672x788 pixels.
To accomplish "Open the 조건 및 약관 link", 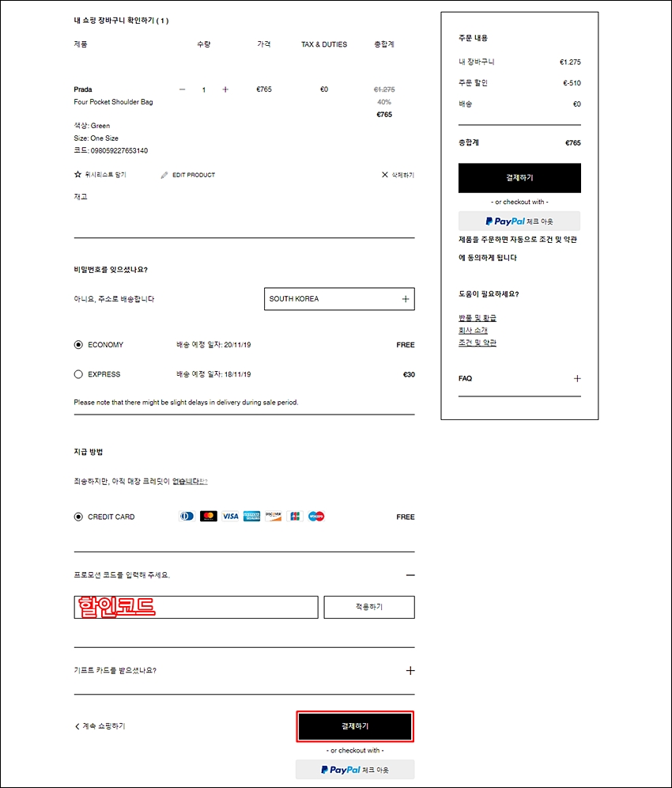I will [x=478, y=343].
